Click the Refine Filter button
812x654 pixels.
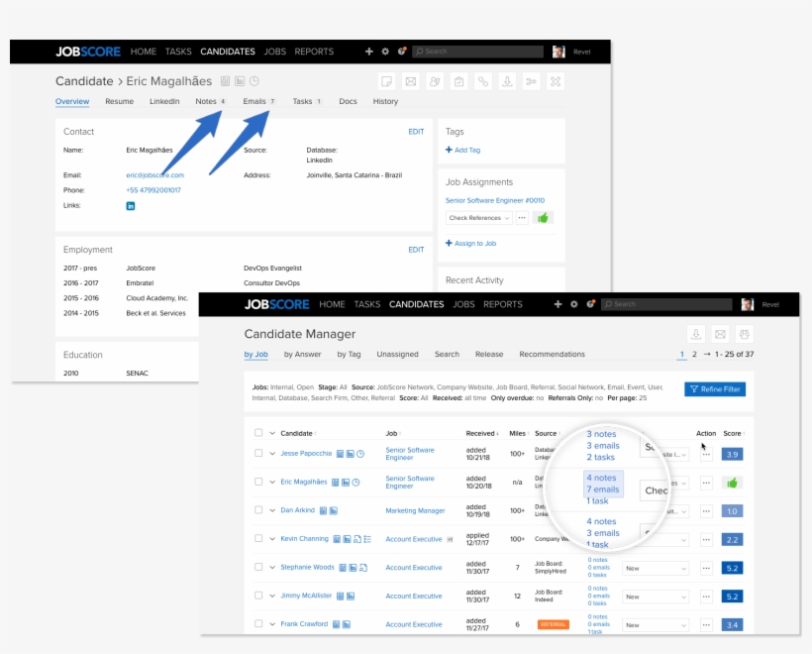click(715, 389)
